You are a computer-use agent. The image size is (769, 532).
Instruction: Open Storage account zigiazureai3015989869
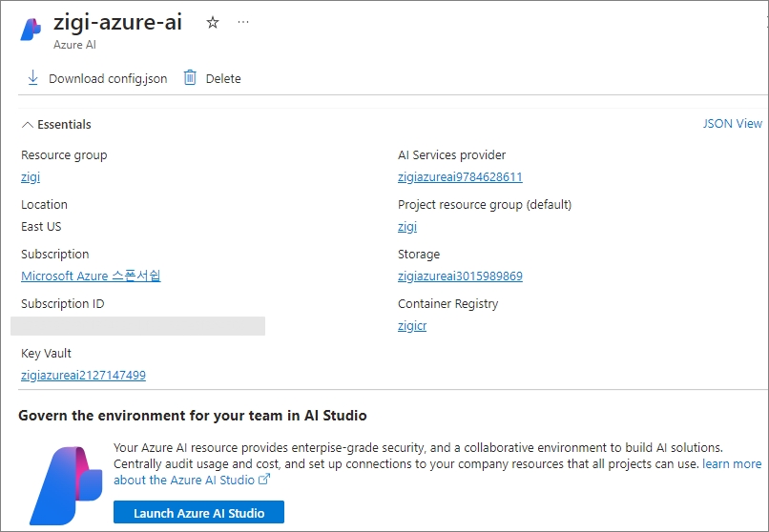click(460, 276)
